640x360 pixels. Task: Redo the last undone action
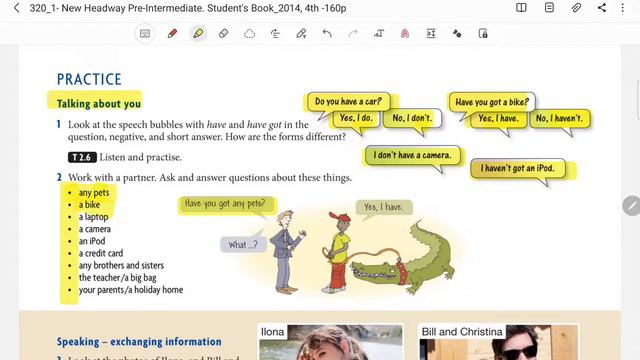(x=353, y=33)
